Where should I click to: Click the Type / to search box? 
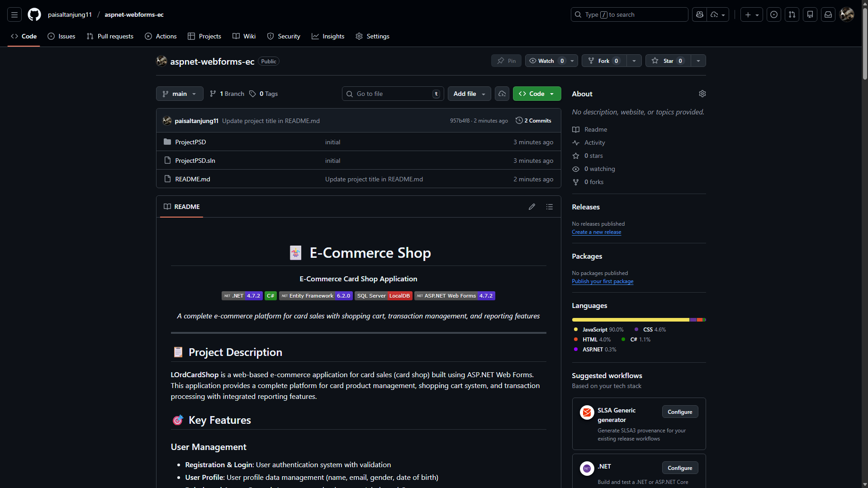pyautogui.click(x=629, y=14)
